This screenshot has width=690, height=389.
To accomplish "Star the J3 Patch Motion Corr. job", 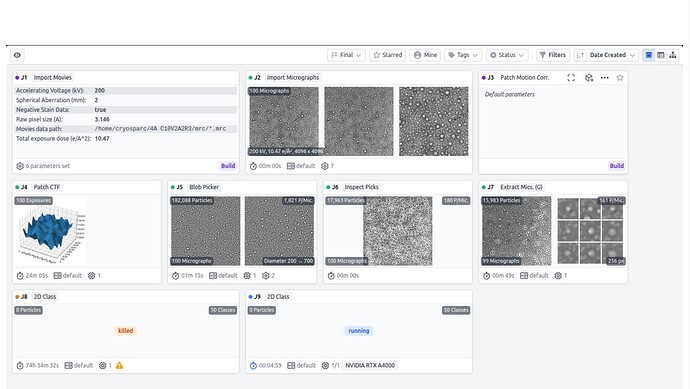I will click(x=620, y=77).
